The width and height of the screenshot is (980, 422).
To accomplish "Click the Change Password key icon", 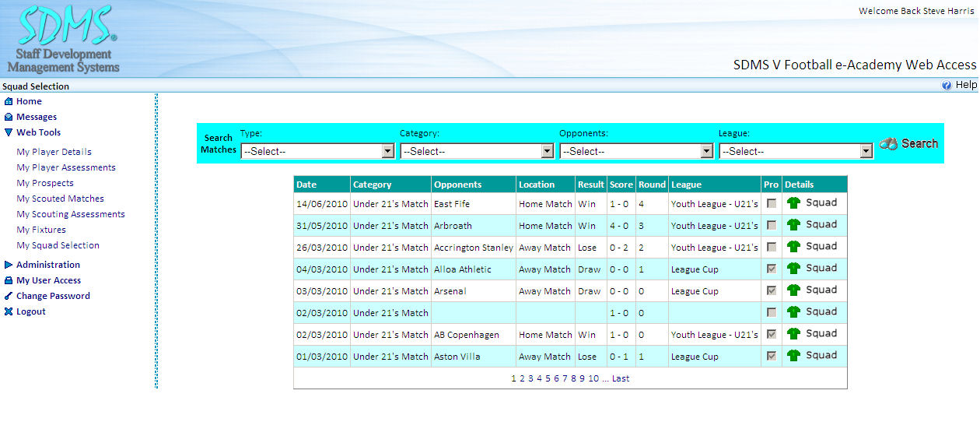I will click(9, 296).
